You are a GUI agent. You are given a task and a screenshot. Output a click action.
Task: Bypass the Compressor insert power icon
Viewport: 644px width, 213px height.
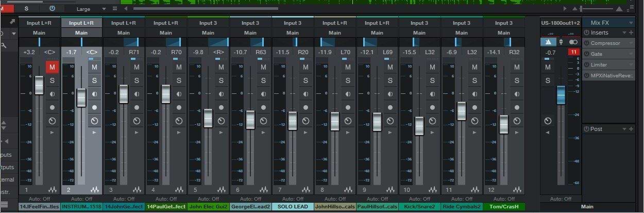tap(586, 43)
